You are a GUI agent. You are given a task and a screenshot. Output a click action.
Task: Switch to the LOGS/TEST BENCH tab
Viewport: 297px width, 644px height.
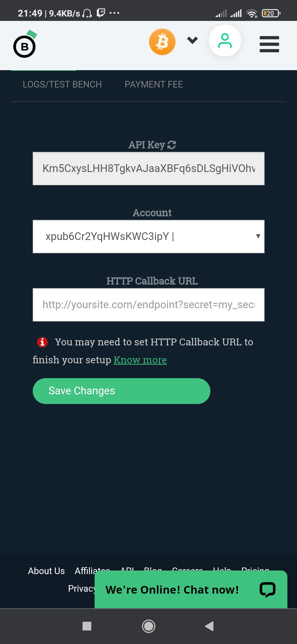pyautogui.click(x=63, y=84)
